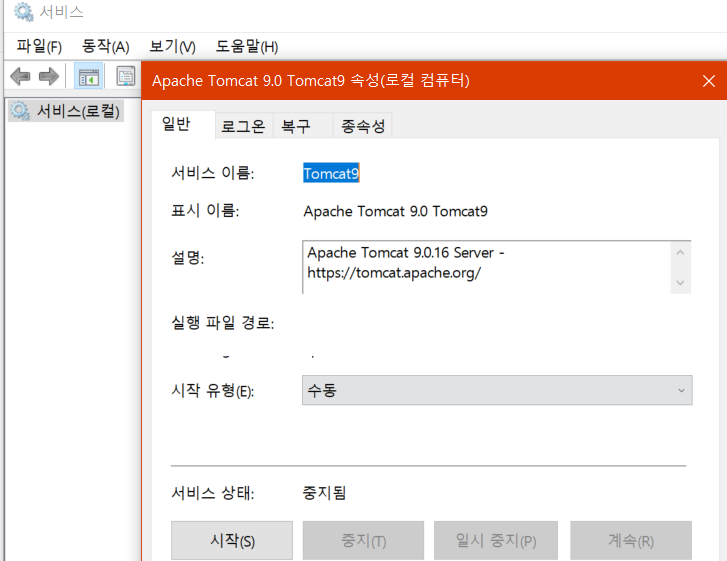
Task: Open the 파일(F) menu
Action: (x=39, y=46)
